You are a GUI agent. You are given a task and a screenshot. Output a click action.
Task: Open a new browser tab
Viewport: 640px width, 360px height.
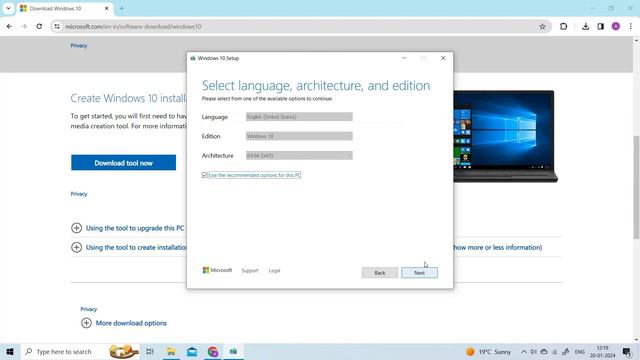tap(122, 8)
